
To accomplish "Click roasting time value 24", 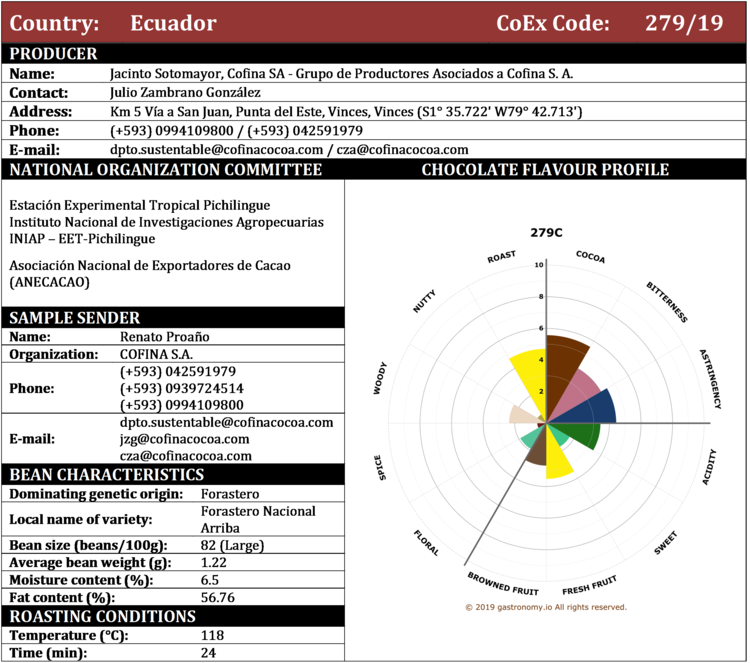I will pos(208,653).
